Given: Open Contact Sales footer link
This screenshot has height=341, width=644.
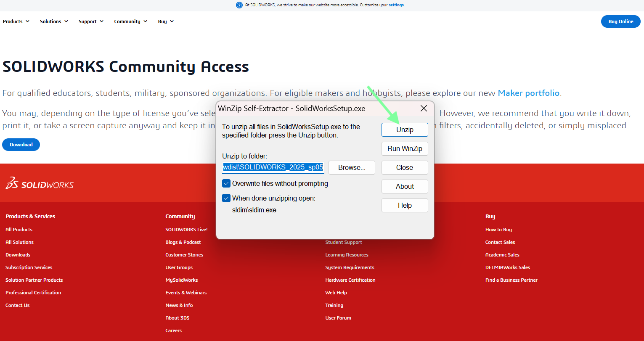Looking at the screenshot, I should 500,242.
